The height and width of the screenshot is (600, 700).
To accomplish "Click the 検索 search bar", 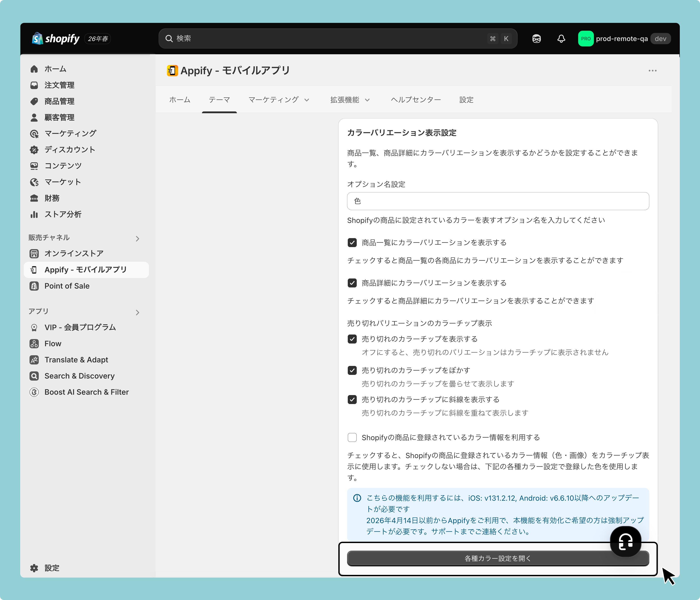I will click(x=338, y=39).
